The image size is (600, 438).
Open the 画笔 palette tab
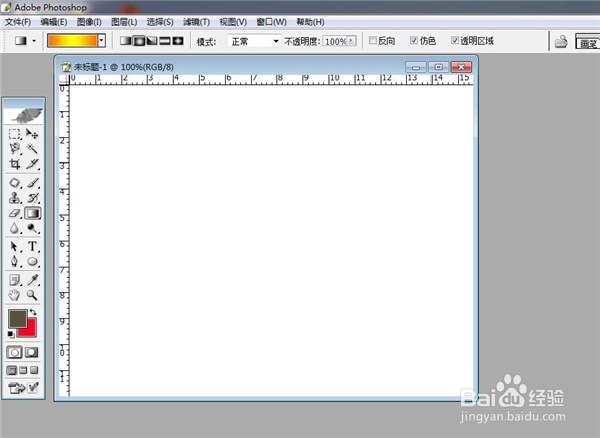[588, 42]
